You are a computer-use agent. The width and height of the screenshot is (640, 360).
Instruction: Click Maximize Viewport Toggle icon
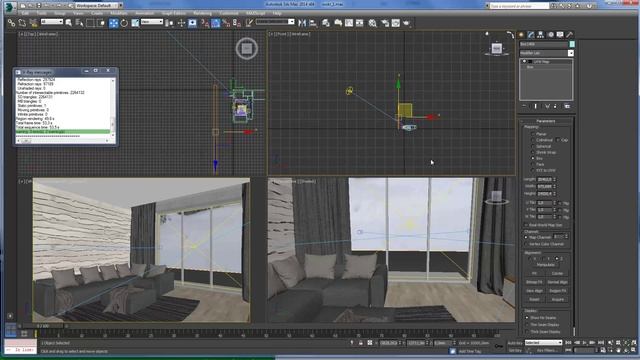tap(634, 350)
